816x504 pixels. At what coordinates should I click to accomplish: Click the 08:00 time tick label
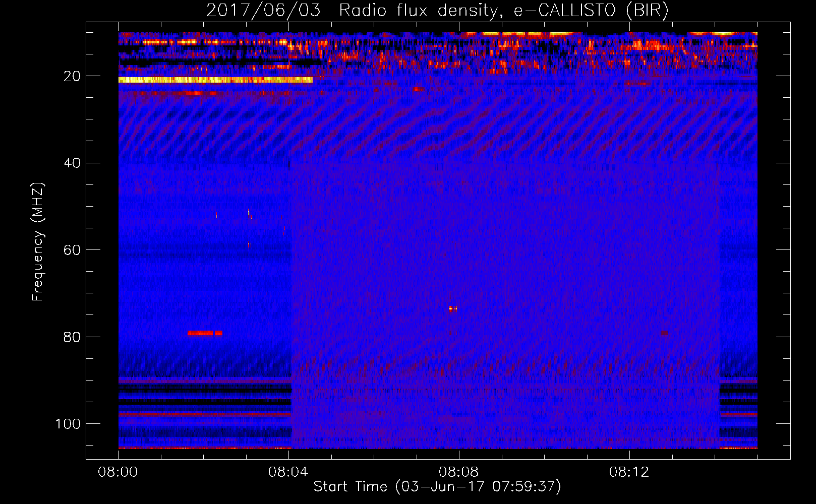coord(118,472)
